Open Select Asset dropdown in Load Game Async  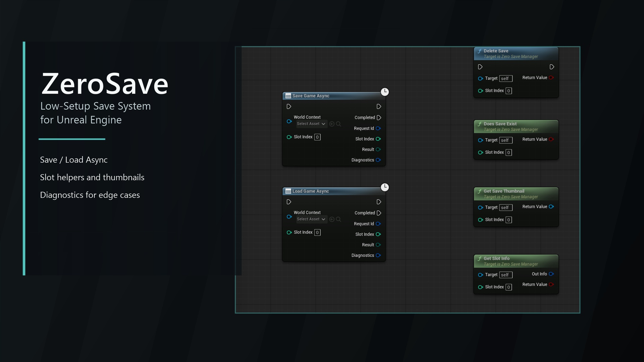(x=311, y=219)
